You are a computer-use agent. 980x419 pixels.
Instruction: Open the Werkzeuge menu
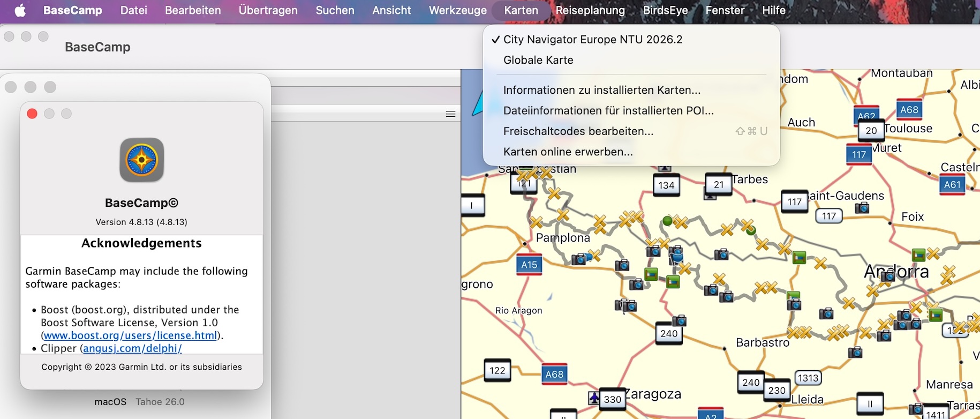click(457, 11)
